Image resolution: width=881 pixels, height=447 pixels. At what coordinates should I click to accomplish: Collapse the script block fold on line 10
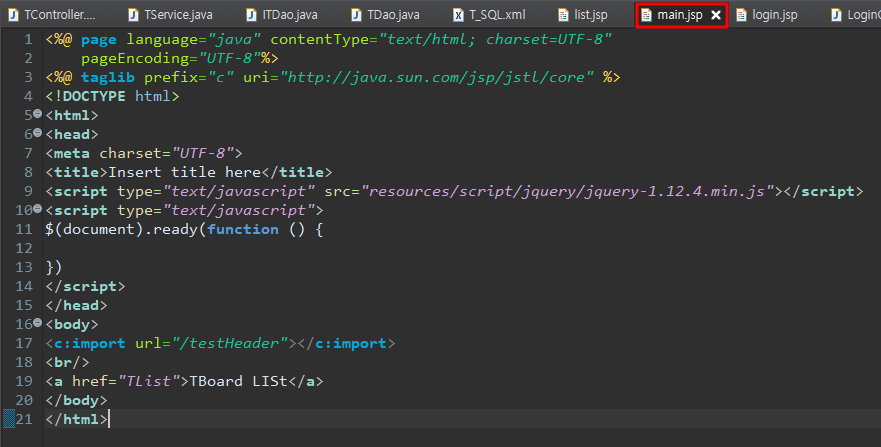38,208
